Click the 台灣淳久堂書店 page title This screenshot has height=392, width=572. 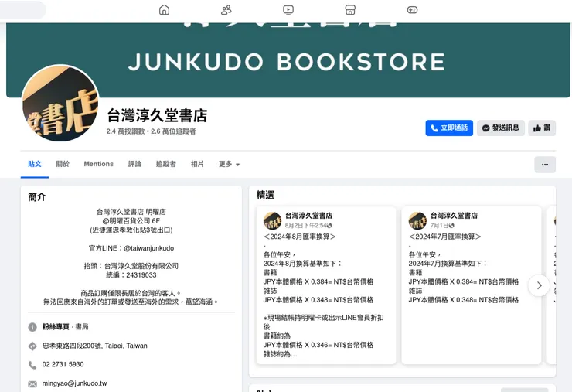pos(157,116)
